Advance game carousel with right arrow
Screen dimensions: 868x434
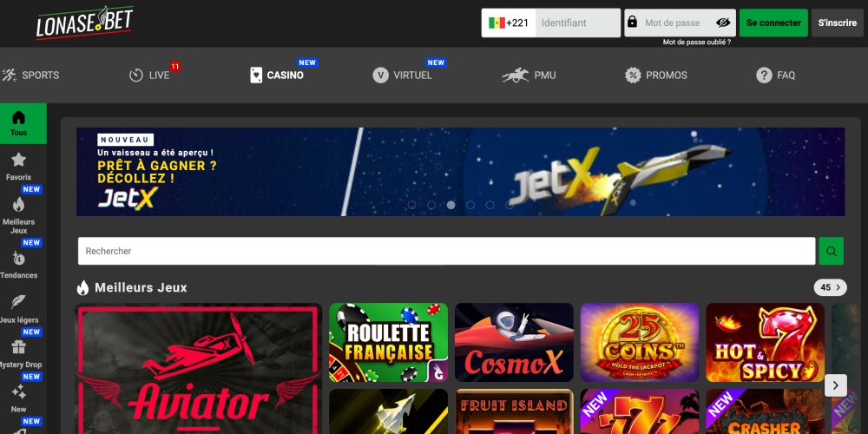click(836, 385)
